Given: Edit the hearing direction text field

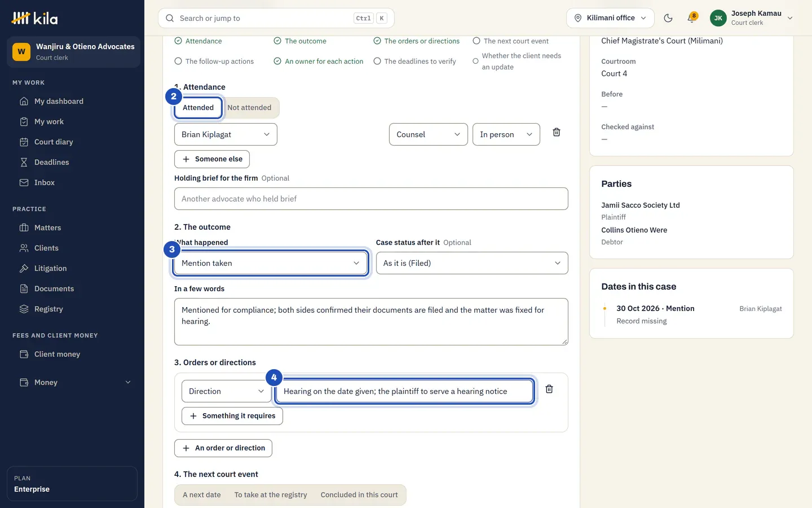Looking at the screenshot, I should click(x=404, y=391).
